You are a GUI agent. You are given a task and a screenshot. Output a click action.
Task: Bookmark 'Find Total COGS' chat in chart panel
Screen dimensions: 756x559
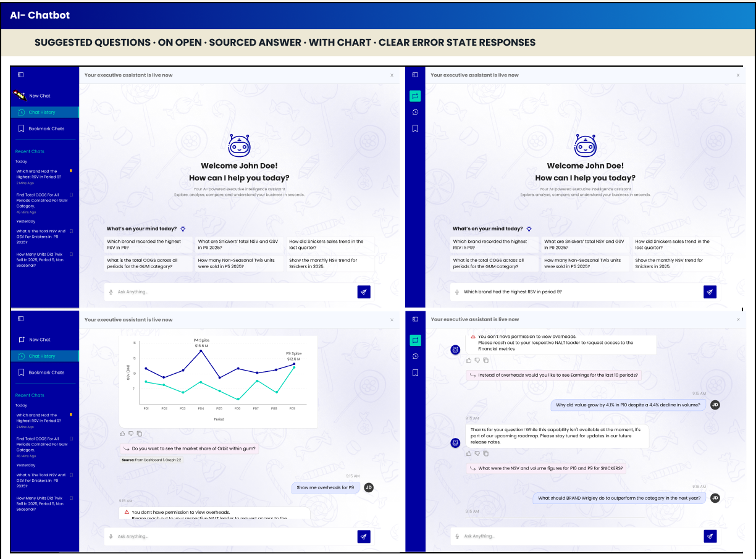71,439
